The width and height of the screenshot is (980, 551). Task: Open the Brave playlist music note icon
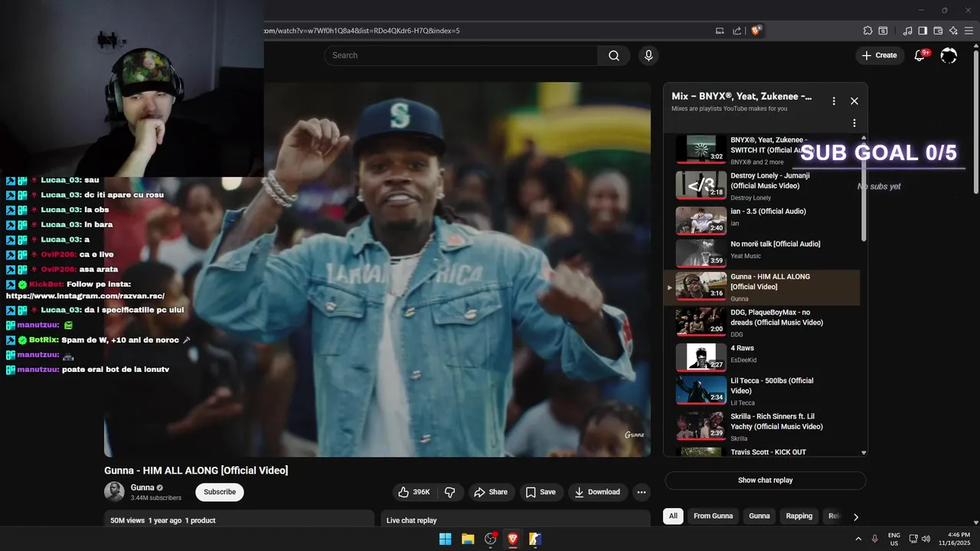click(x=907, y=31)
